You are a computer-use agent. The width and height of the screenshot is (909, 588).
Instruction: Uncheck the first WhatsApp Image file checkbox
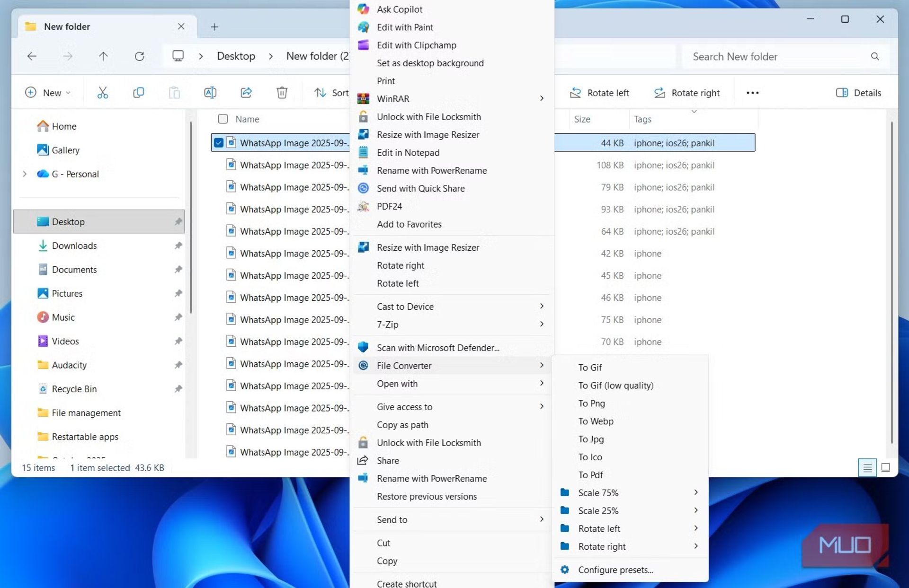(218, 142)
